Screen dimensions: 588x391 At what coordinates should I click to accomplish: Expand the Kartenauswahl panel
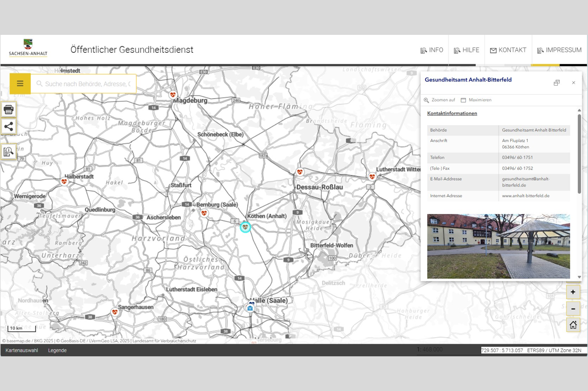[x=22, y=350]
